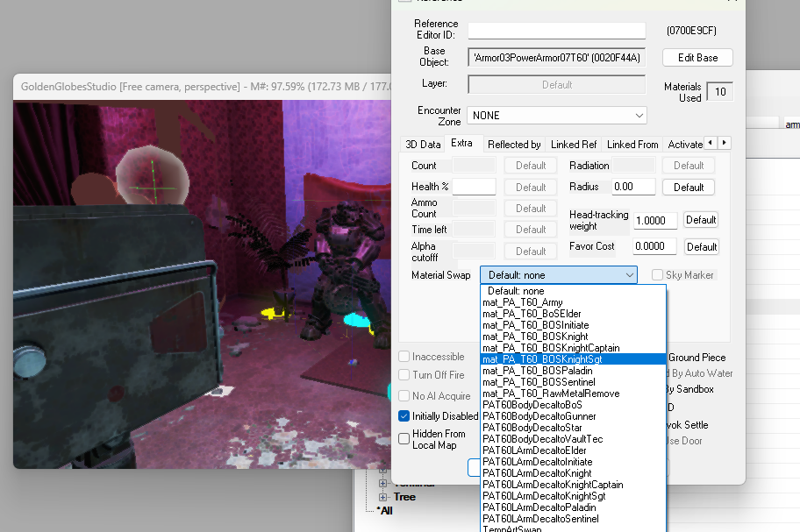800x532 pixels.
Task: Reset Head-tracking weight with Default button
Action: coord(701,220)
